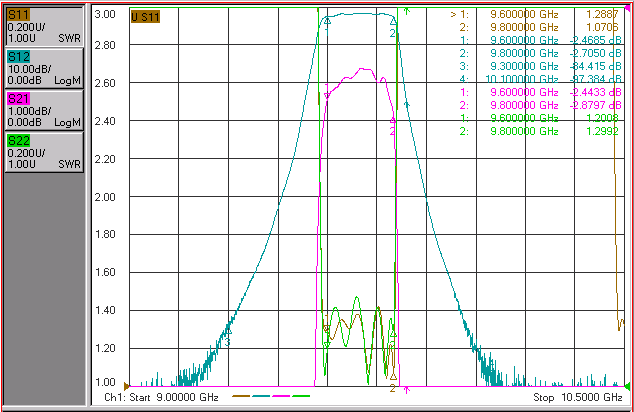Click S12 marker readout -2.7050 dB

point(595,53)
